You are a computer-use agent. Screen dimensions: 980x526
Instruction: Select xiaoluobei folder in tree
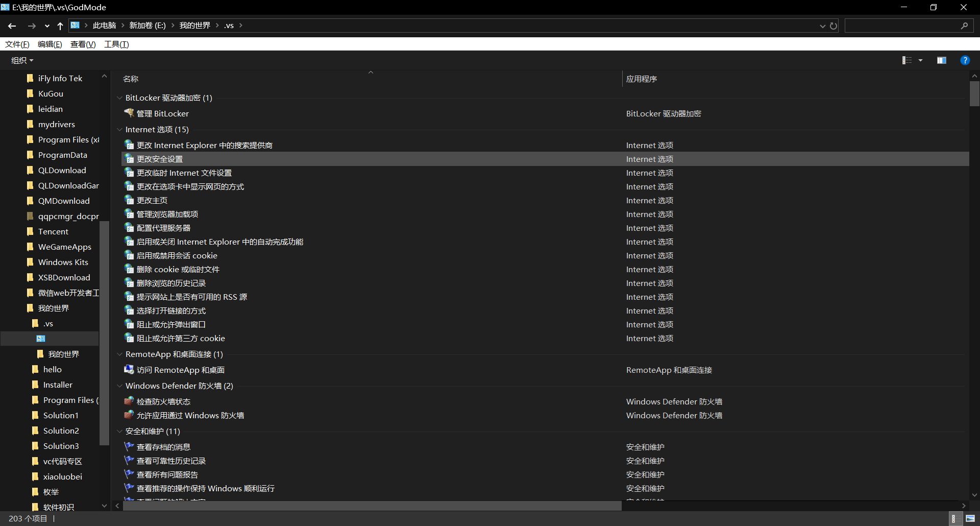62,477
